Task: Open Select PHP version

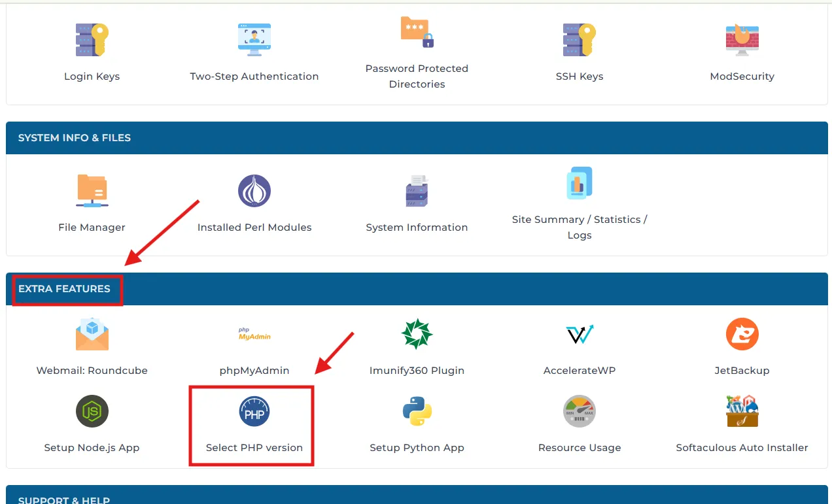Action: [x=254, y=412]
